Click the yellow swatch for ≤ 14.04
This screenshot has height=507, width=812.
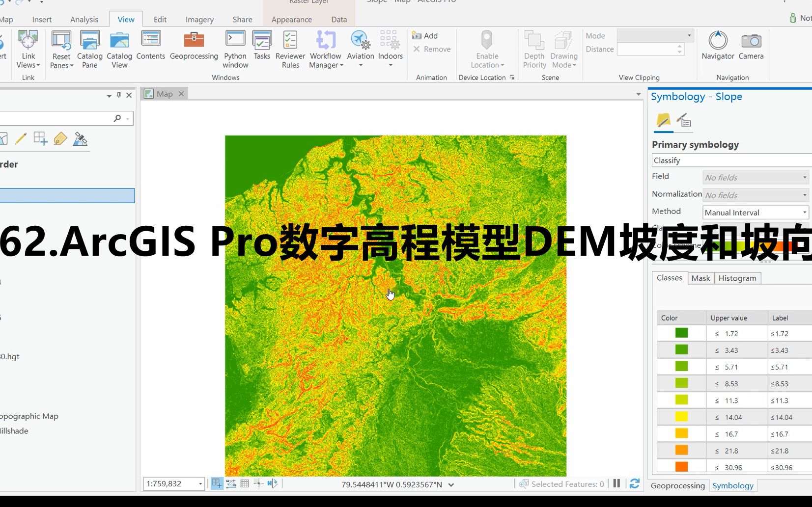coord(681,417)
